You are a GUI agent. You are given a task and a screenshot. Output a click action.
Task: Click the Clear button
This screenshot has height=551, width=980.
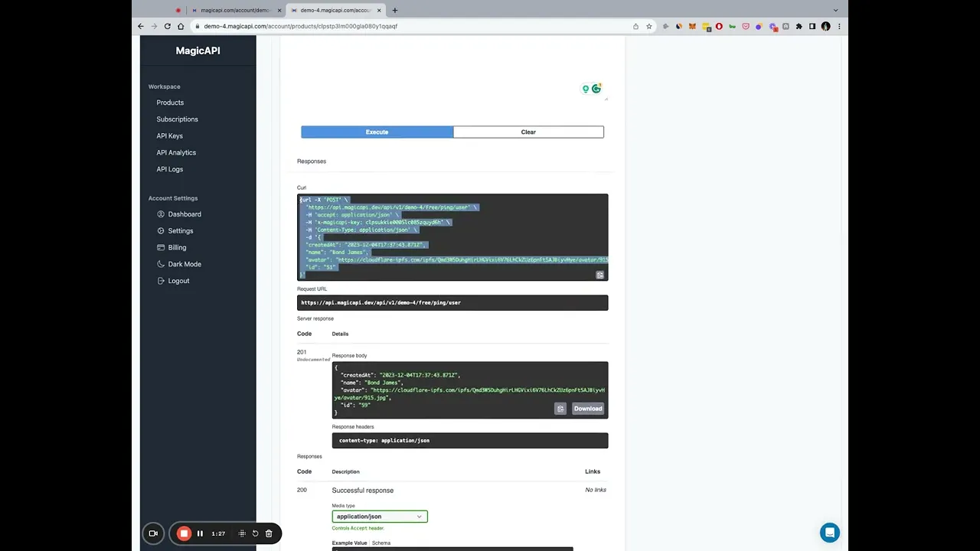[528, 132]
